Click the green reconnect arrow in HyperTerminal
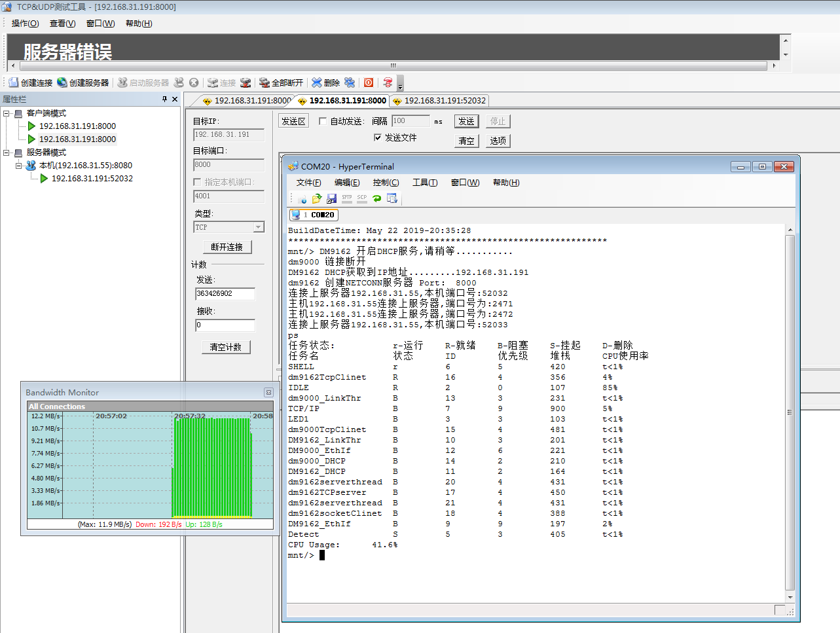This screenshot has height=633, width=840. pyautogui.click(x=377, y=198)
